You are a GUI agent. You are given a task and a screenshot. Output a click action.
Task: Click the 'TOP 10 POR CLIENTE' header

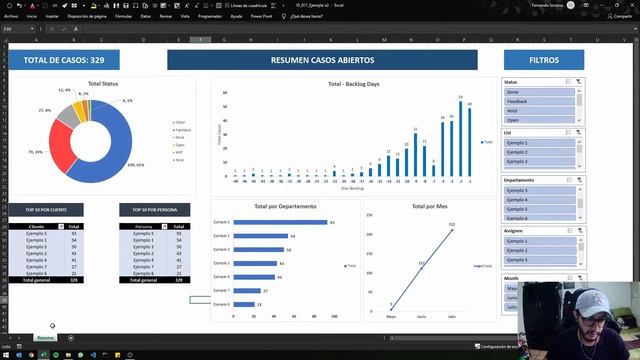[x=46, y=210]
